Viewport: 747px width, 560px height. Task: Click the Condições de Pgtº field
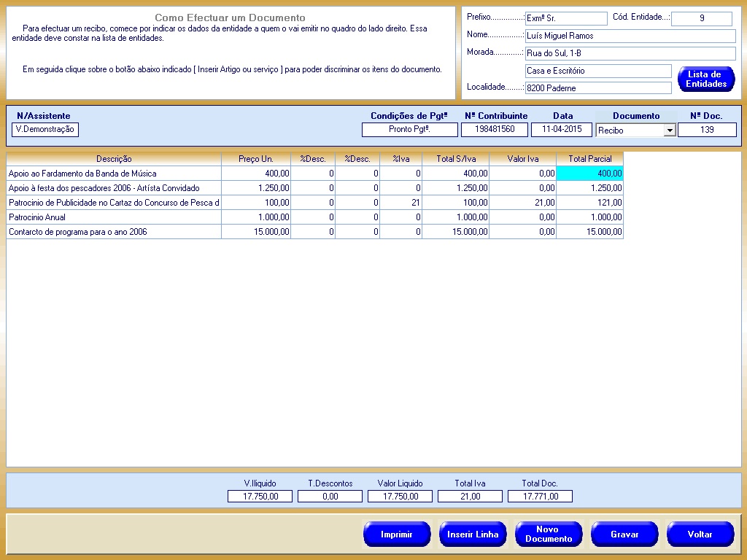409,129
